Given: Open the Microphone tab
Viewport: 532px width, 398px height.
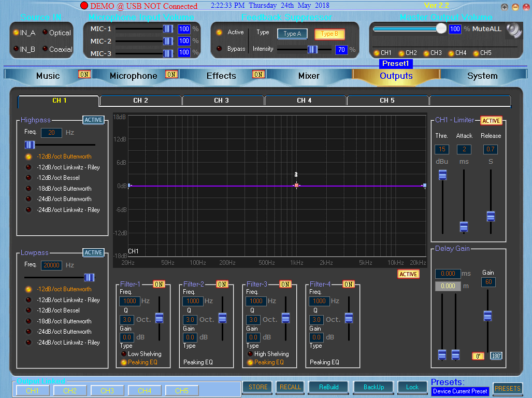Looking at the screenshot, I should pyautogui.click(x=133, y=76).
